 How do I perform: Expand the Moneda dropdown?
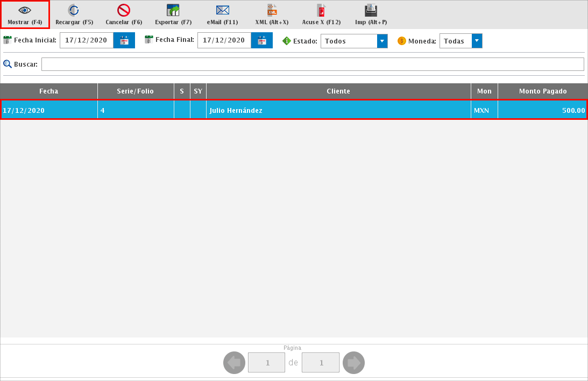(477, 41)
